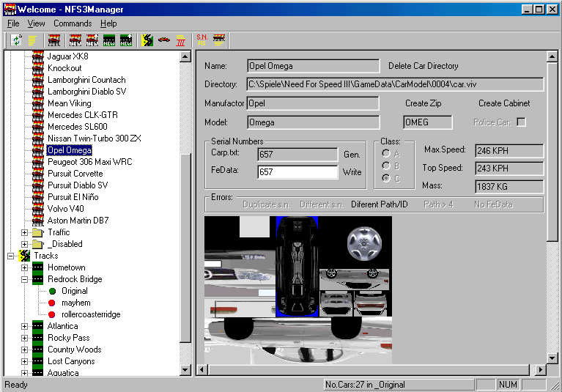
Task: Select Class A radio button
Action: [386, 154]
